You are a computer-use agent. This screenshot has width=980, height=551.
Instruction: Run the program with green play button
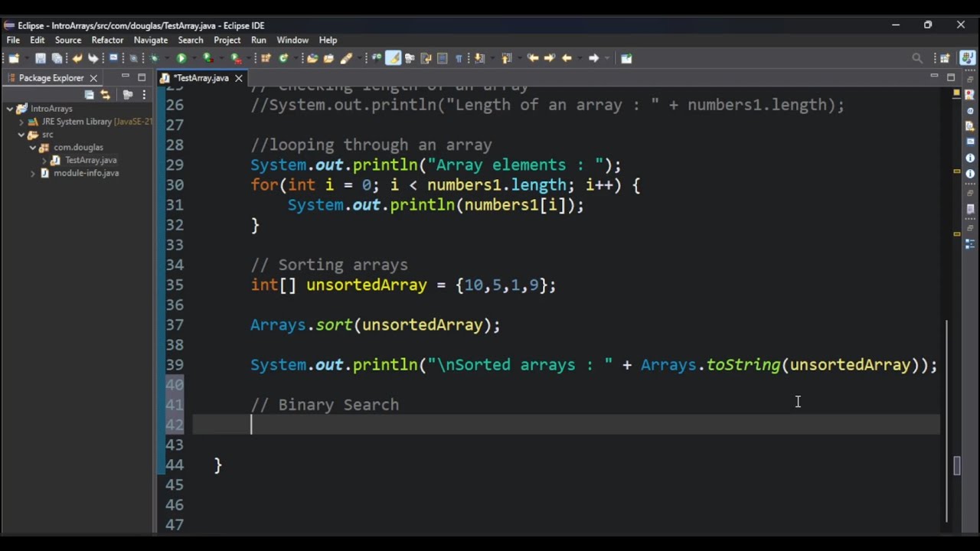click(181, 58)
